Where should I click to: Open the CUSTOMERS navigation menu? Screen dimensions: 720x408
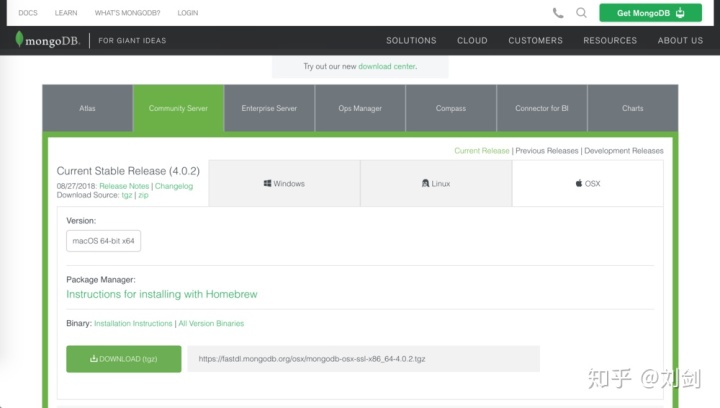click(x=535, y=40)
